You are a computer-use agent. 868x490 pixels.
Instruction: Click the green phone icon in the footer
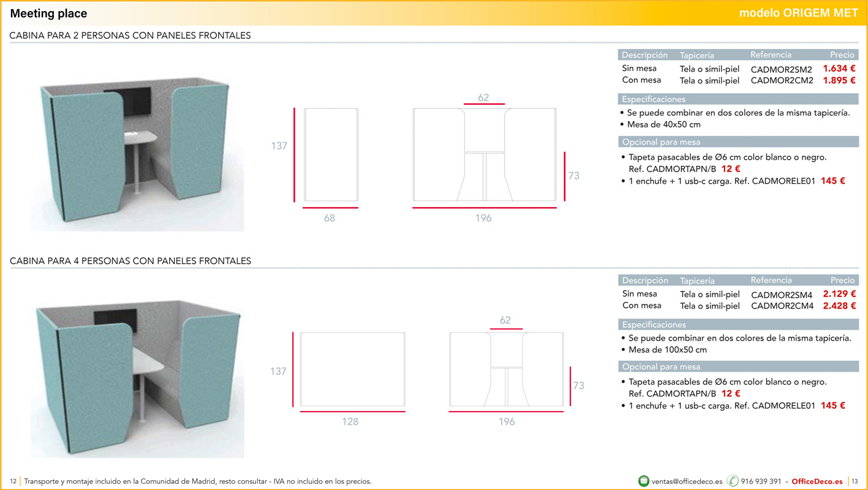pyautogui.click(x=733, y=481)
